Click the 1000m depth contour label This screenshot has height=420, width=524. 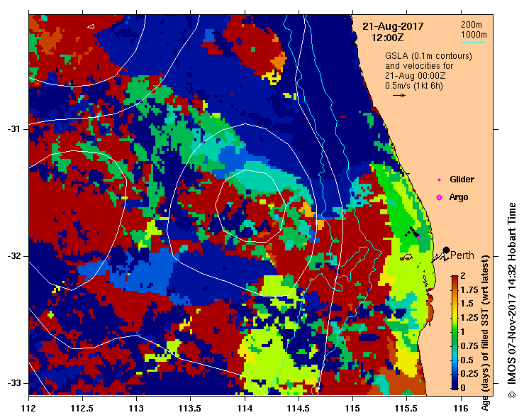coord(474,35)
